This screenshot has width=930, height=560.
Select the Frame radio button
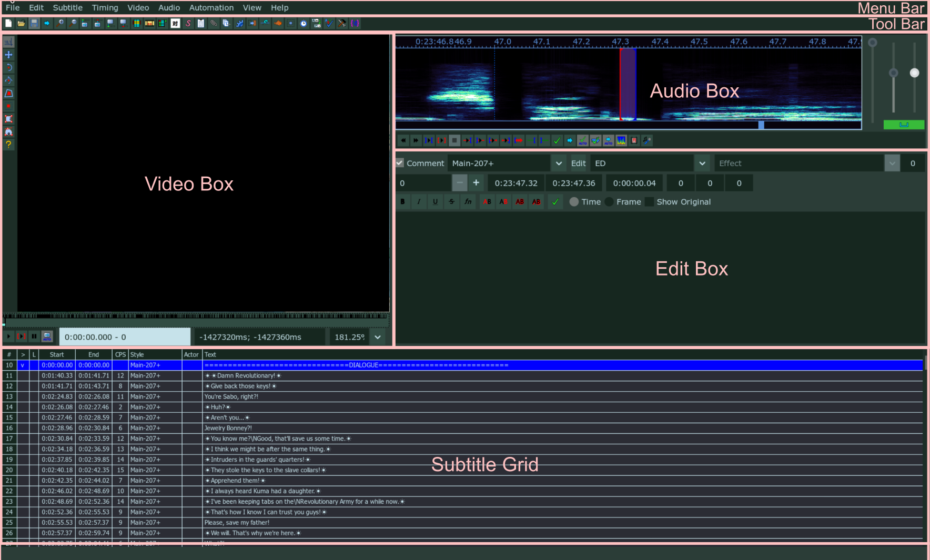coord(609,202)
